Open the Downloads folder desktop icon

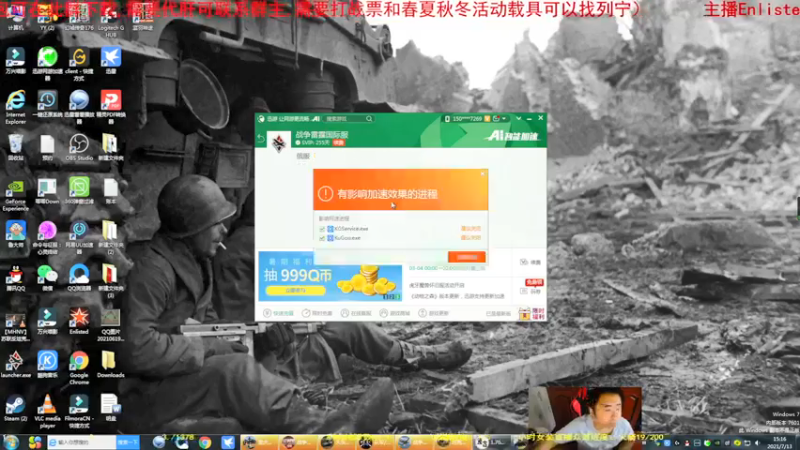110,365
